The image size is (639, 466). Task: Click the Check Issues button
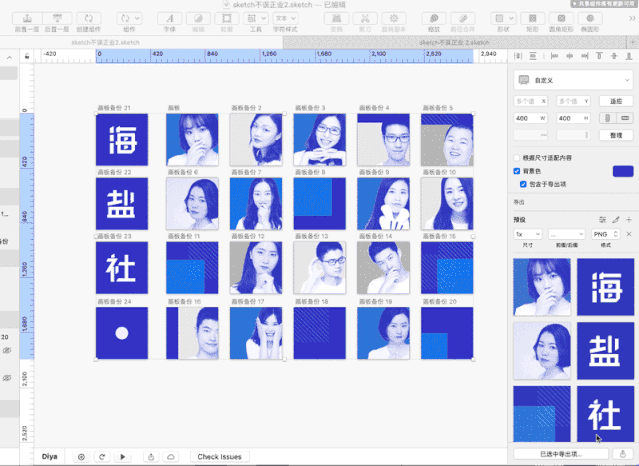coord(220,457)
